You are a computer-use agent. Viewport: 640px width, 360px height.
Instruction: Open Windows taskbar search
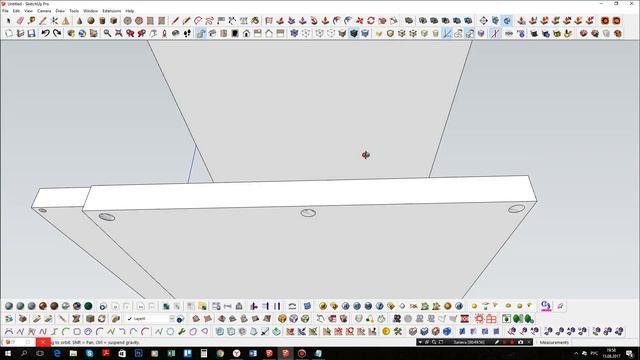tap(24, 353)
